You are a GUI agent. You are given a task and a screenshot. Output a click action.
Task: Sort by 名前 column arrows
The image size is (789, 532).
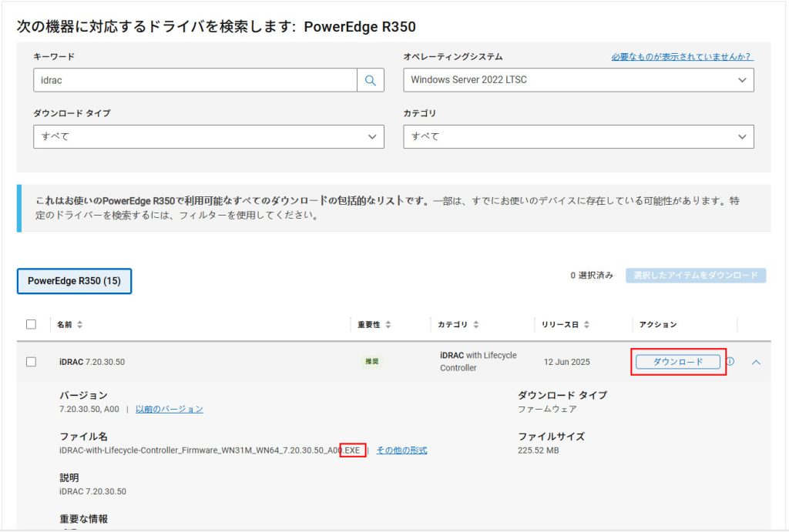[79, 325]
